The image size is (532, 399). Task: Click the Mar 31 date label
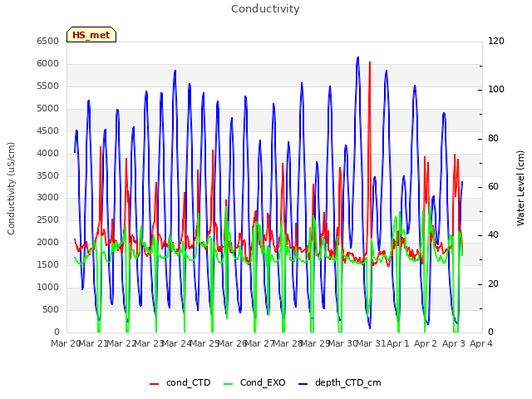[x=372, y=343]
